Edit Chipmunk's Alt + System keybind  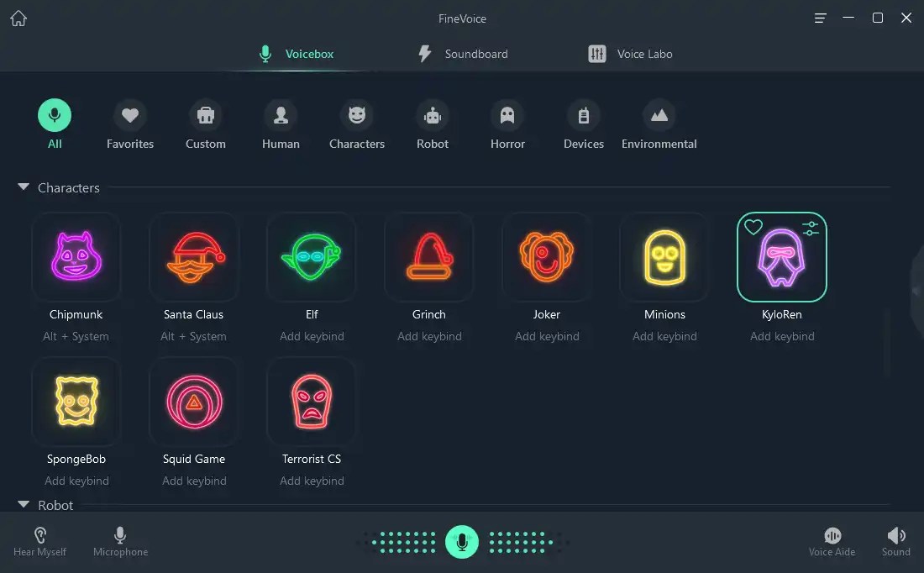tap(76, 337)
